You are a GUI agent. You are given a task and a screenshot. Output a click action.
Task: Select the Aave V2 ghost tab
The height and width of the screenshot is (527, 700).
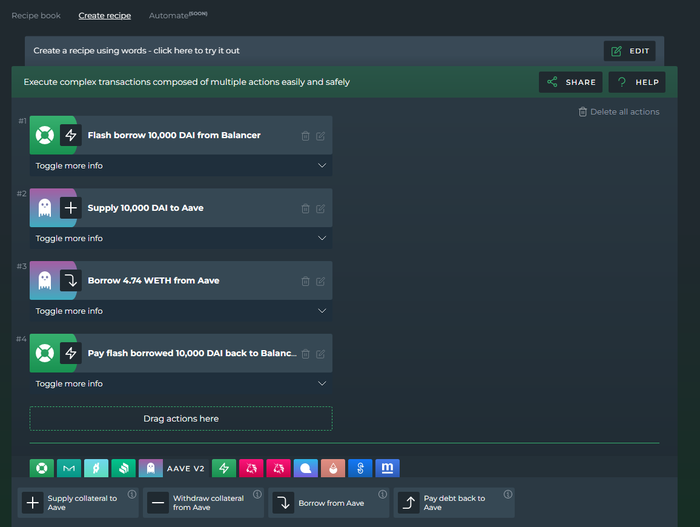point(151,468)
